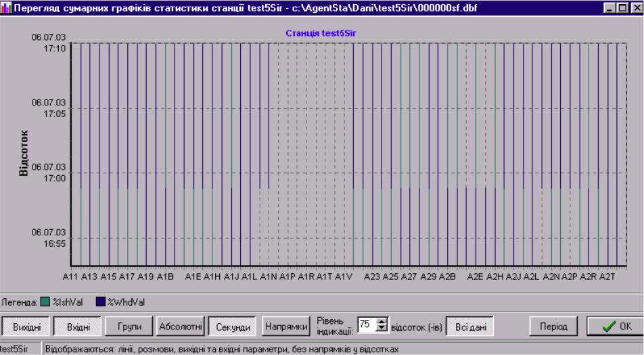Click the A1H axis label
This screenshot has height=355, width=644.
pos(212,277)
